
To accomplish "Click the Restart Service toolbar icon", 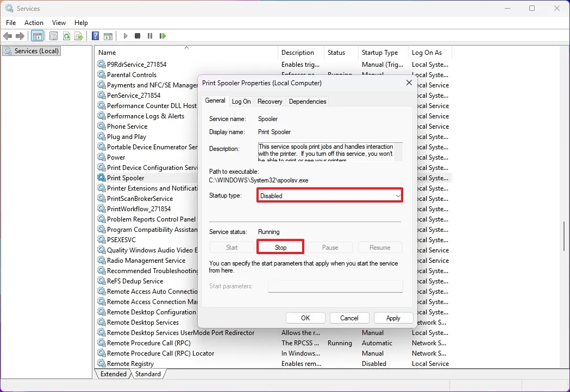I will [162, 36].
